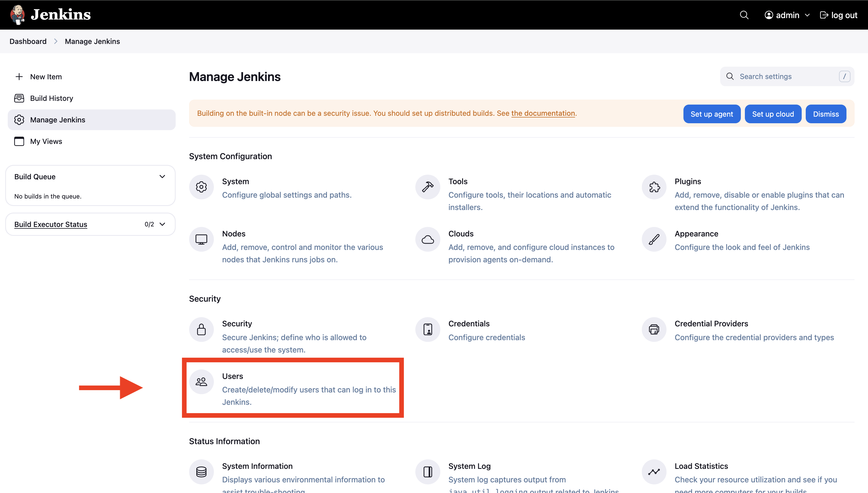Focus the Search settings field

coord(787,76)
